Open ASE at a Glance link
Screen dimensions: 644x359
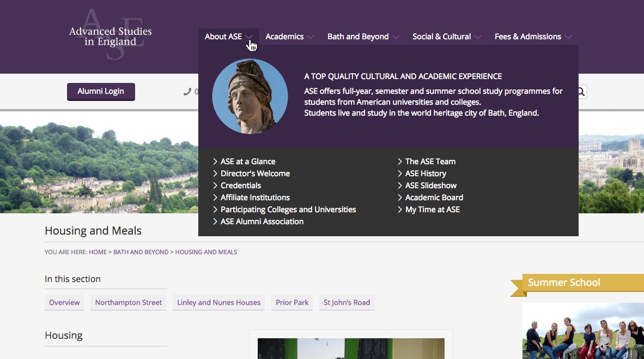coord(248,161)
